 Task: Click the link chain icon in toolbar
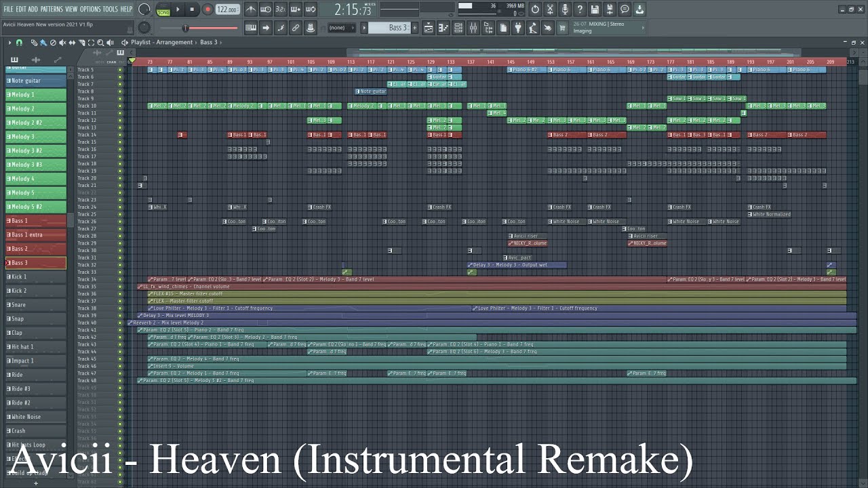(296, 28)
